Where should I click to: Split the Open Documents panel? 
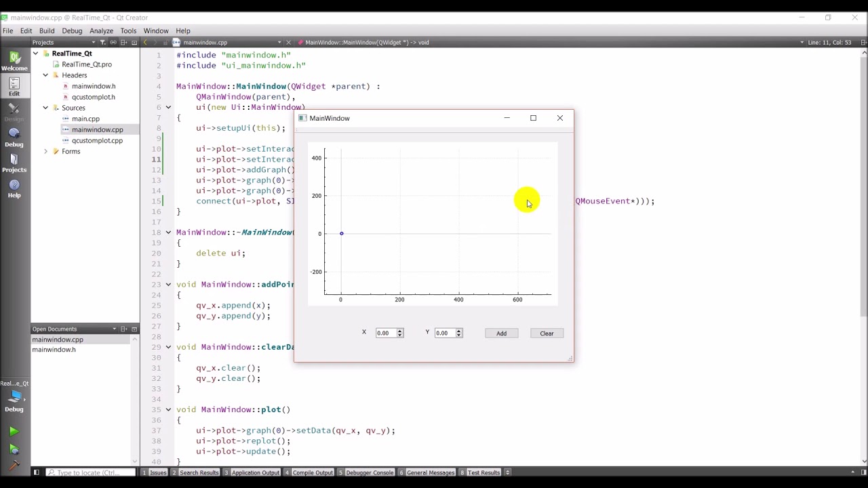124,329
